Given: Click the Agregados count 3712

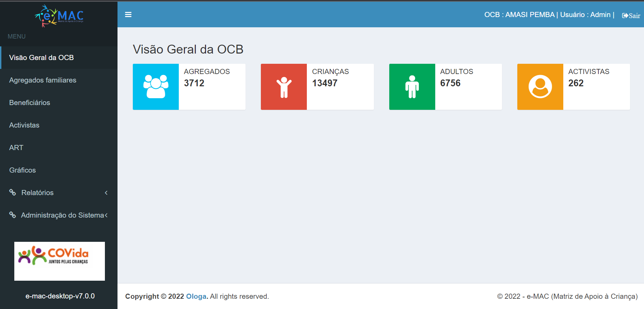Looking at the screenshot, I should [x=194, y=83].
